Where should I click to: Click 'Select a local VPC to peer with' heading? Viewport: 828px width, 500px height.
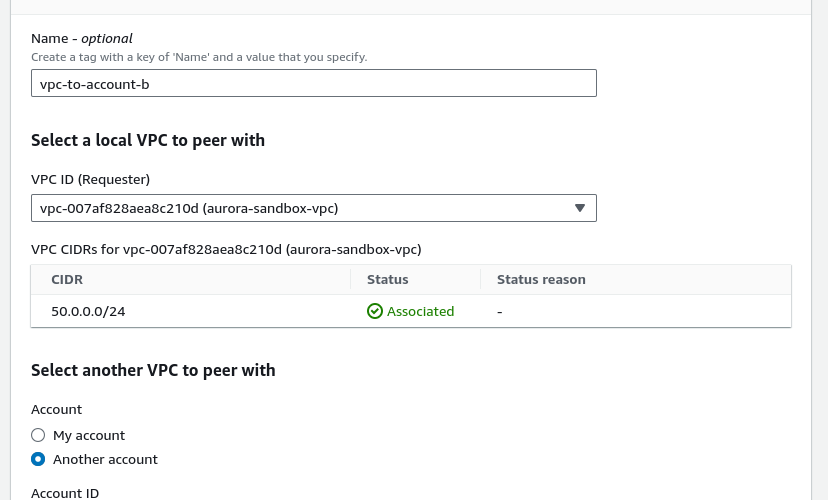click(x=148, y=140)
